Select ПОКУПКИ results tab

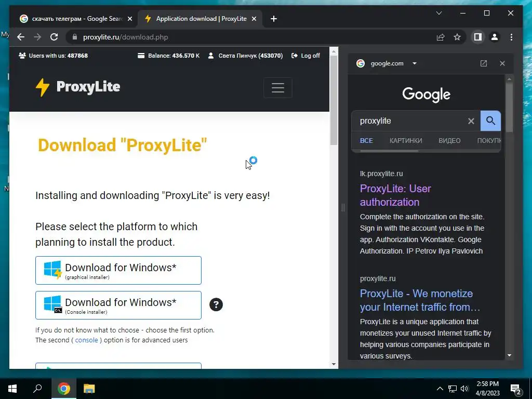click(489, 140)
